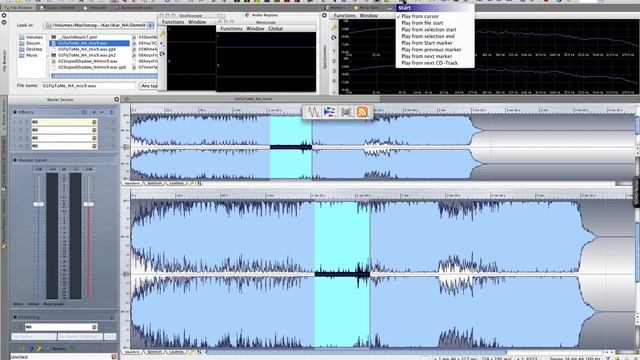Select 01FlyToMe_N4_mix9.wav.gpk in file list

(x=87, y=49)
